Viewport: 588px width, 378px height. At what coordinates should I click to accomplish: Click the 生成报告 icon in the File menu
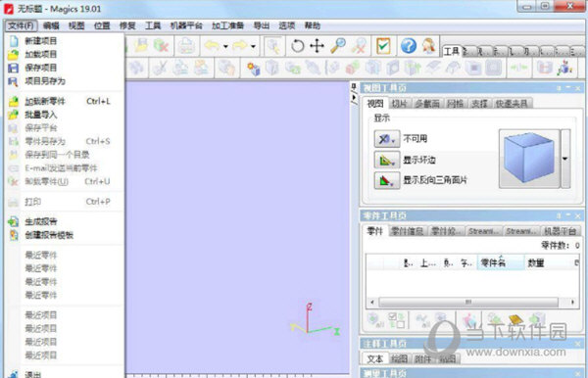click(13, 221)
